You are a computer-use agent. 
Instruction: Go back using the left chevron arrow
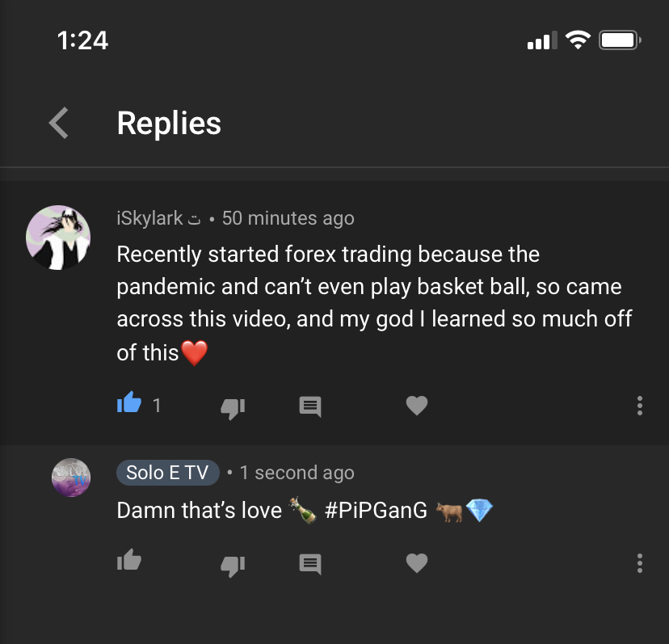59,123
